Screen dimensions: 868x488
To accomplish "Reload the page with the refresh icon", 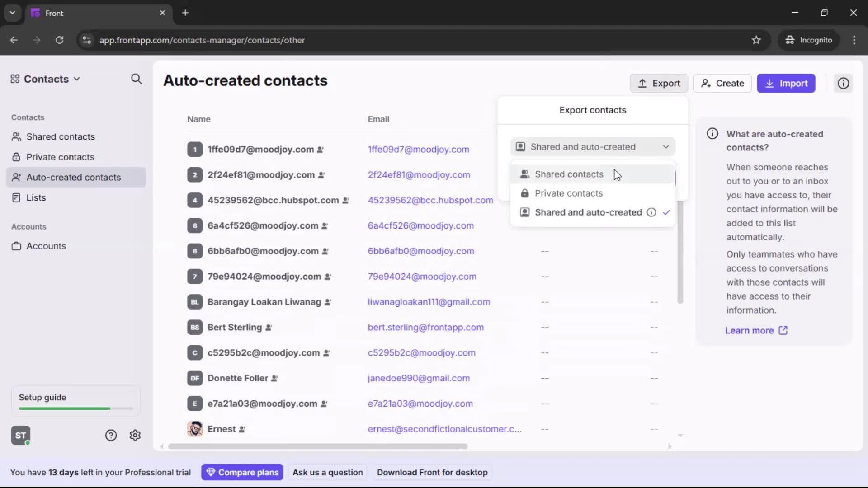I will [x=59, y=40].
